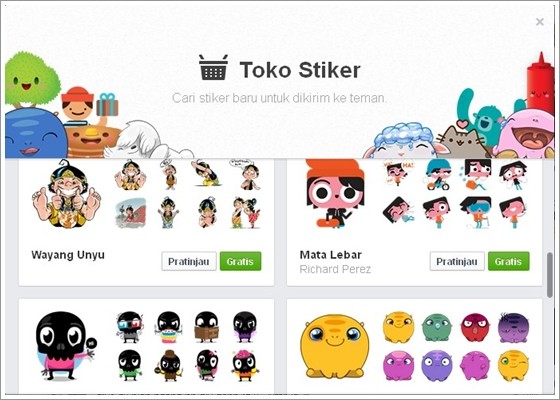
Task: Click the black skull character main sticker
Action: click(x=65, y=346)
